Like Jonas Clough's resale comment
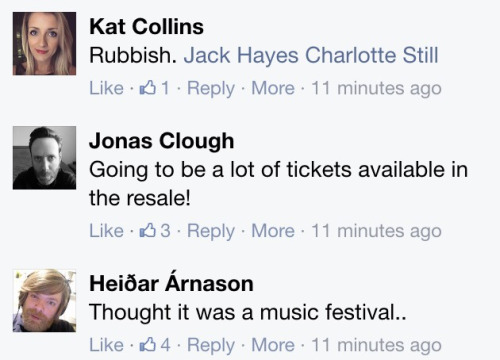 [106, 231]
